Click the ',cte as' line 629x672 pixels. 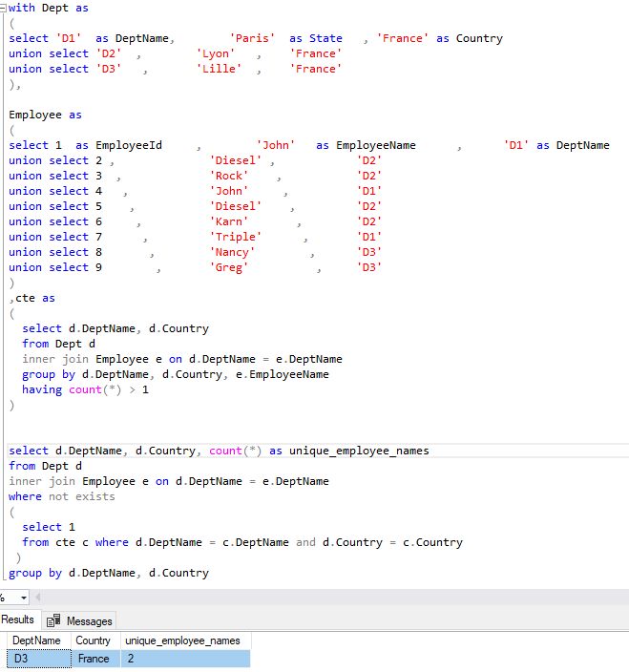(x=32, y=298)
